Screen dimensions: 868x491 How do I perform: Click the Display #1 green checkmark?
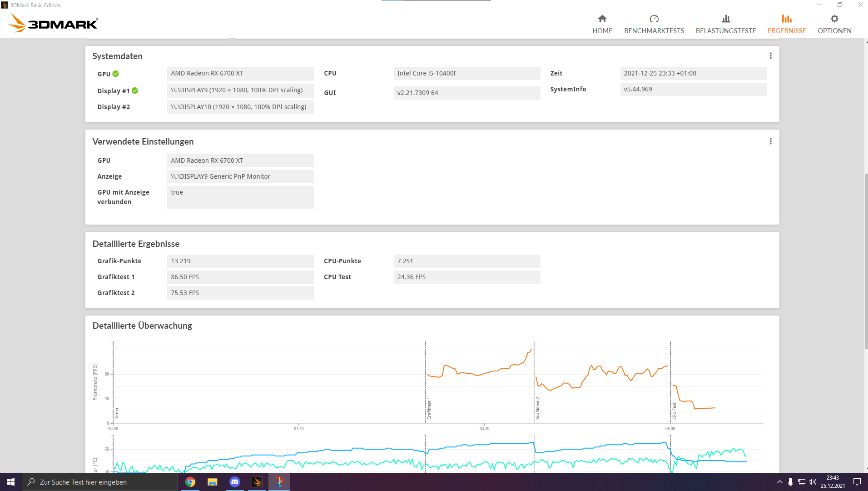pos(135,90)
